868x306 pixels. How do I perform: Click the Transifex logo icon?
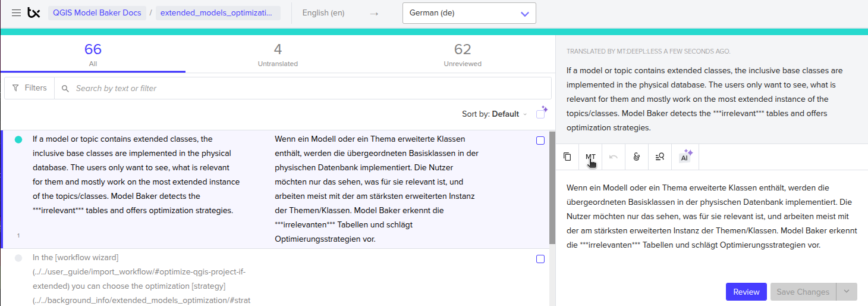(34, 13)
